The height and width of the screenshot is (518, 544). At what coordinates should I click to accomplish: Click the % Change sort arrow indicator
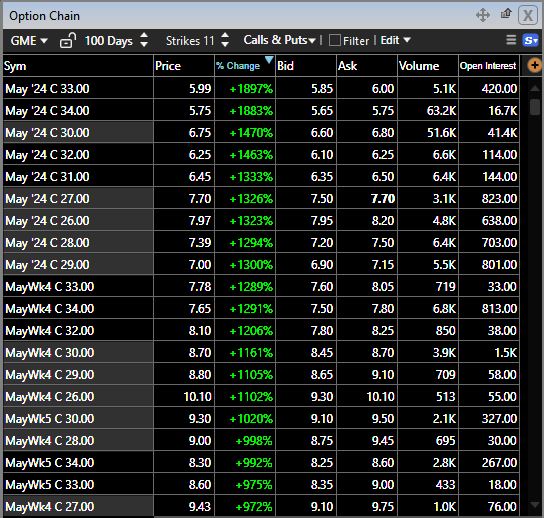[x=269, y=60]
